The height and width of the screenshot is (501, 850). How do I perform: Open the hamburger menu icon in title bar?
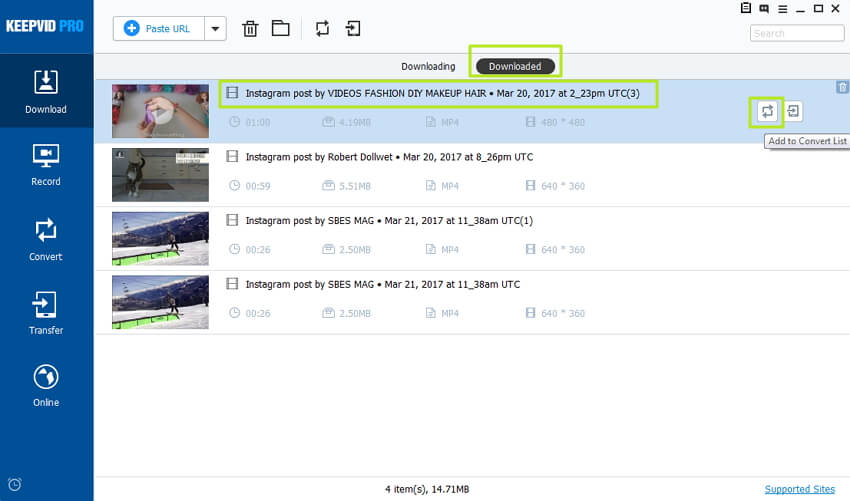pyautogui.click(x=782, y=9)
